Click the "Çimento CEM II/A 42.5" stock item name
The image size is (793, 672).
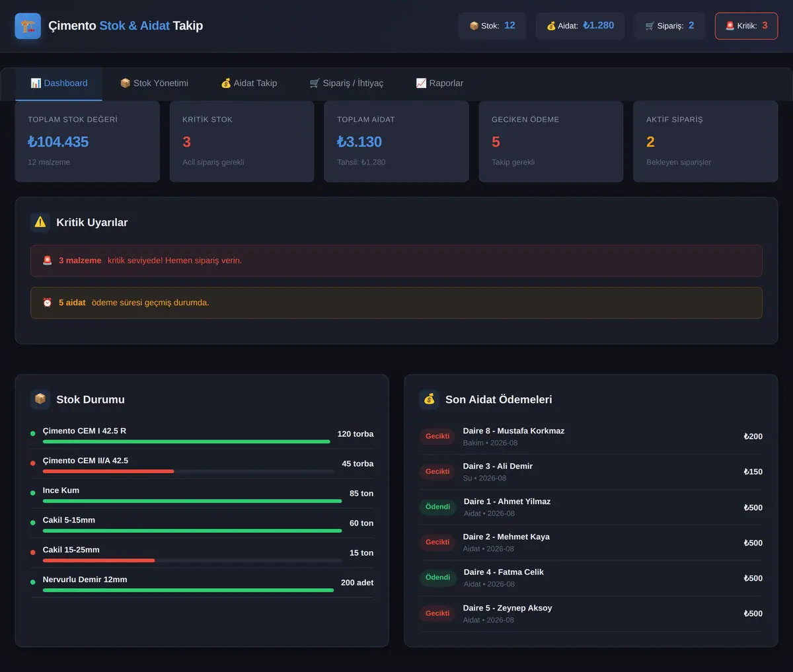(85, 461)
